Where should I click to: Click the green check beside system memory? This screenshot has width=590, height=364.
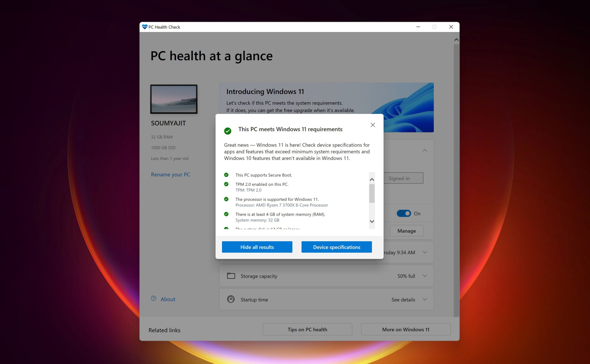coord(226,214)
